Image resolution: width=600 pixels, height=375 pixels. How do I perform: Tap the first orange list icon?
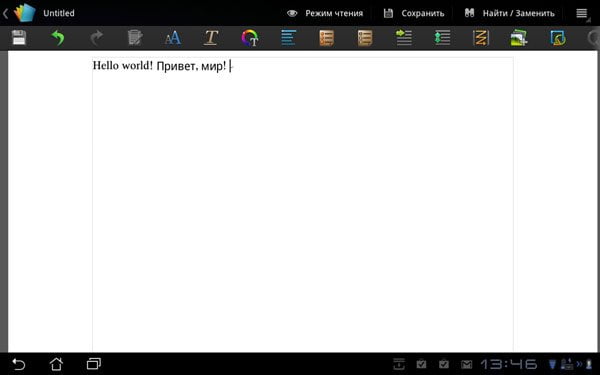point(326,38)
